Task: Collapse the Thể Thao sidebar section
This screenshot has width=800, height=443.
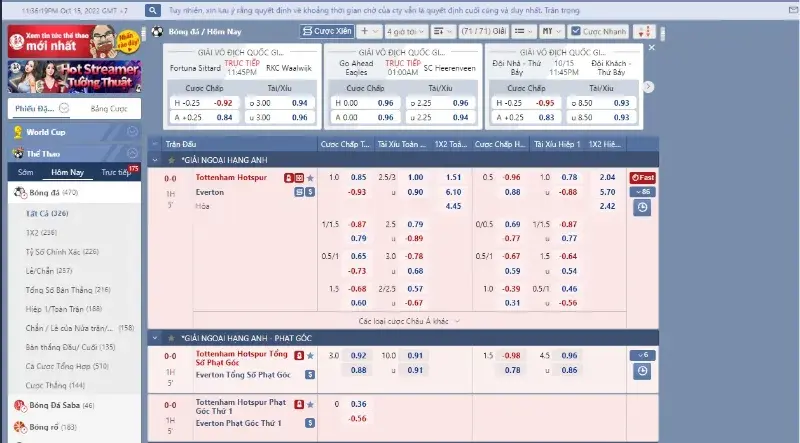Action: tap(132, 153)
